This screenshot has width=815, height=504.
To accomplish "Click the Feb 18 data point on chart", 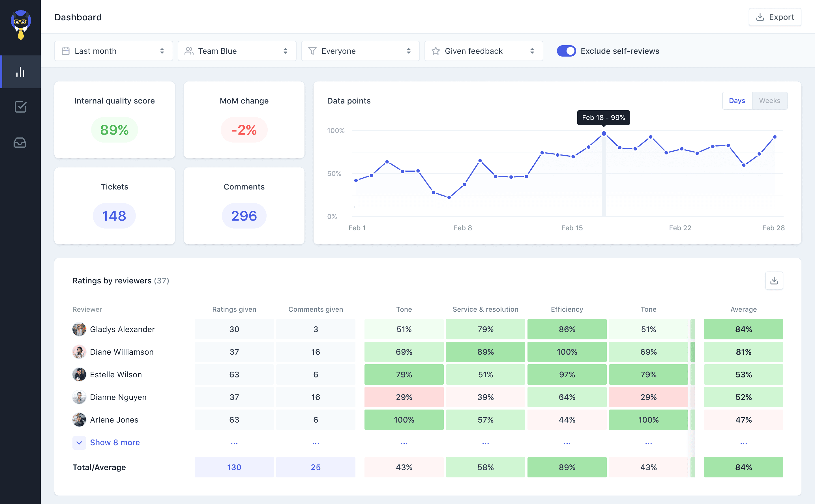I will coord(604,134).
